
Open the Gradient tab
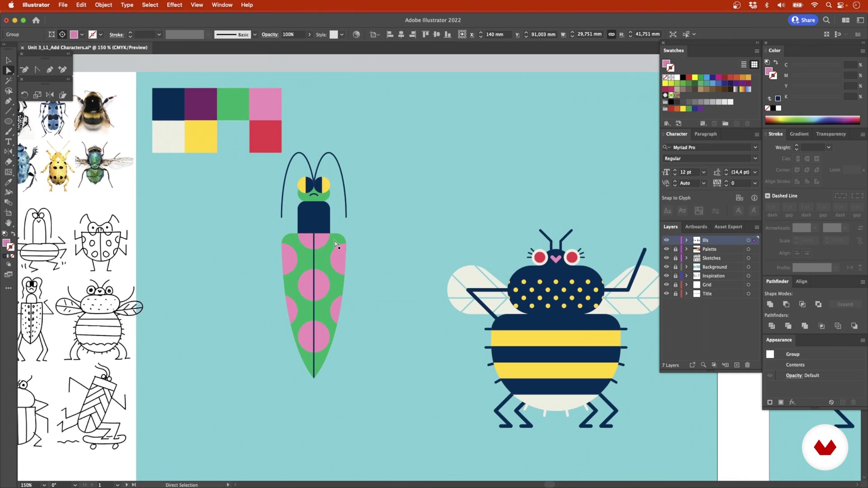(799, 133)
